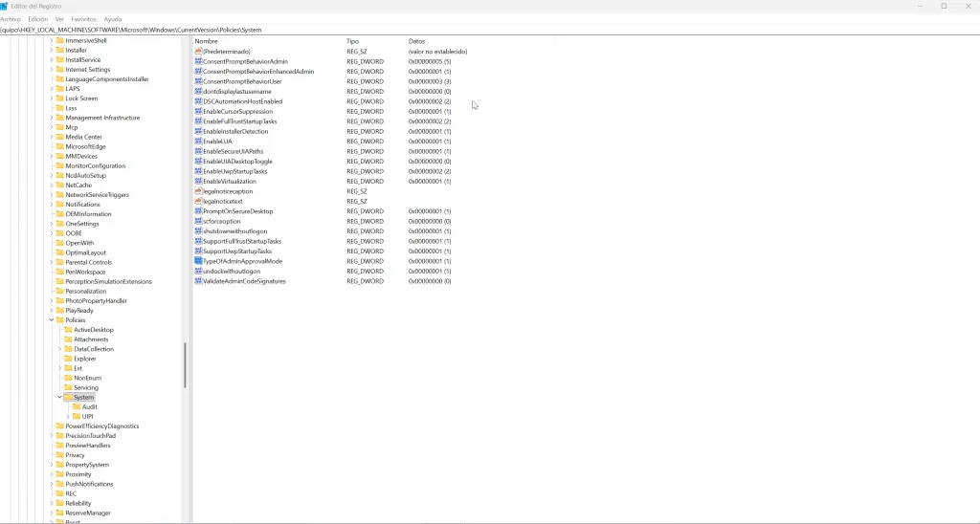Click the legalnoticecaption string value icon
The width and height of the screenshot is (980, 524).
coord(198,191)
